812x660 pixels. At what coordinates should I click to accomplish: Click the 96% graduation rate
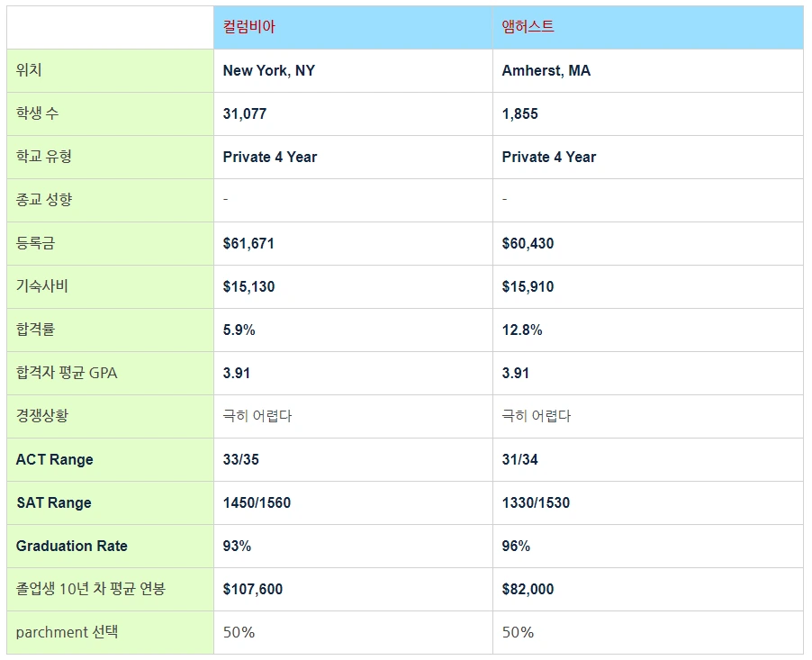516,546
